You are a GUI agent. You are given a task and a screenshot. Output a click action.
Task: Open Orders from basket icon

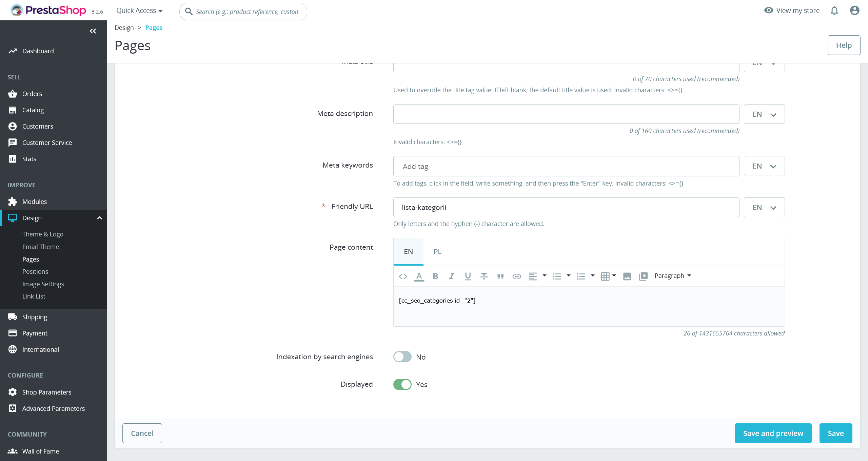click(13, 94)
